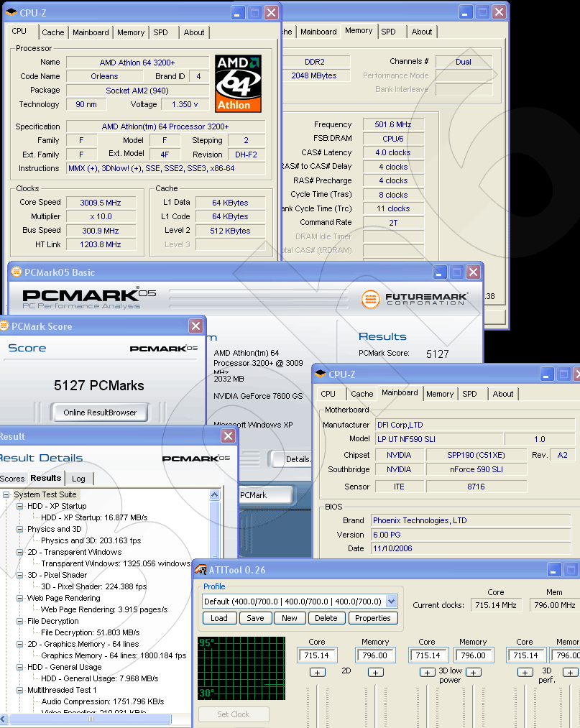Click the HT Link value 1203.8 MHz
580x728 pixels.
pyautogui.click(x=101, y=244)
